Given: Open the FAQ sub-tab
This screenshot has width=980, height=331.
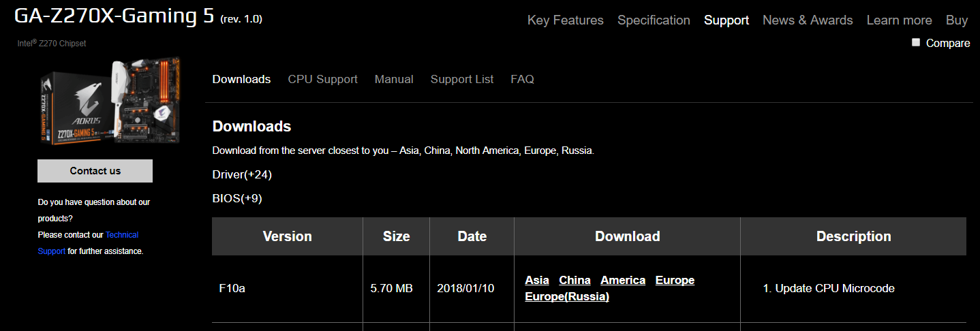Looking at the screenshot, I should tap(522, 80).
